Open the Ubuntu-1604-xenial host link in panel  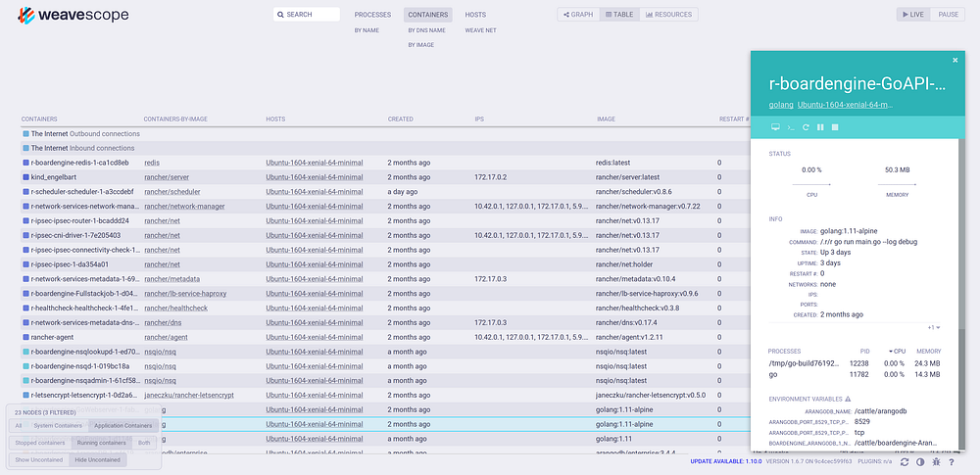[x=846, y=105]
